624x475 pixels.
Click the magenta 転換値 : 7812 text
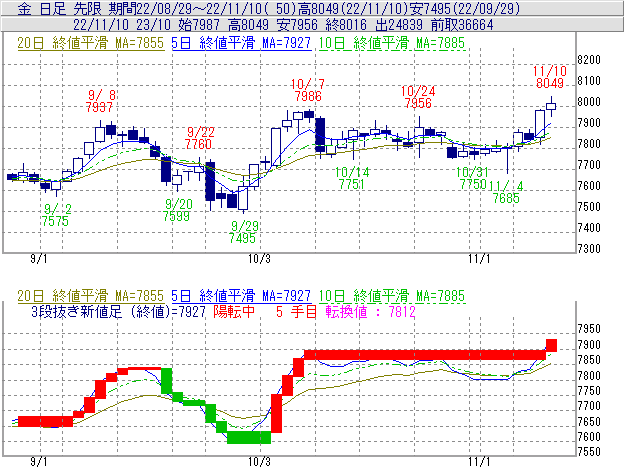(370, 311)
